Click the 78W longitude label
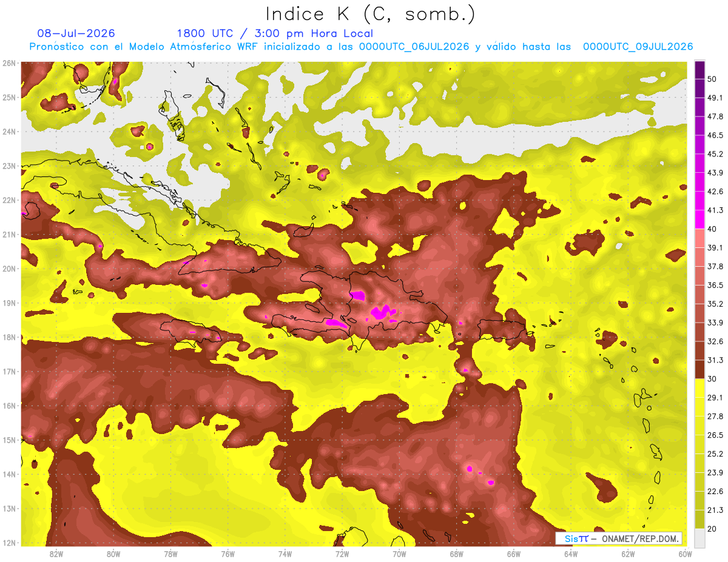Image resolution: width=728 pixels, height=562 pixels. (x=170, y=554)
